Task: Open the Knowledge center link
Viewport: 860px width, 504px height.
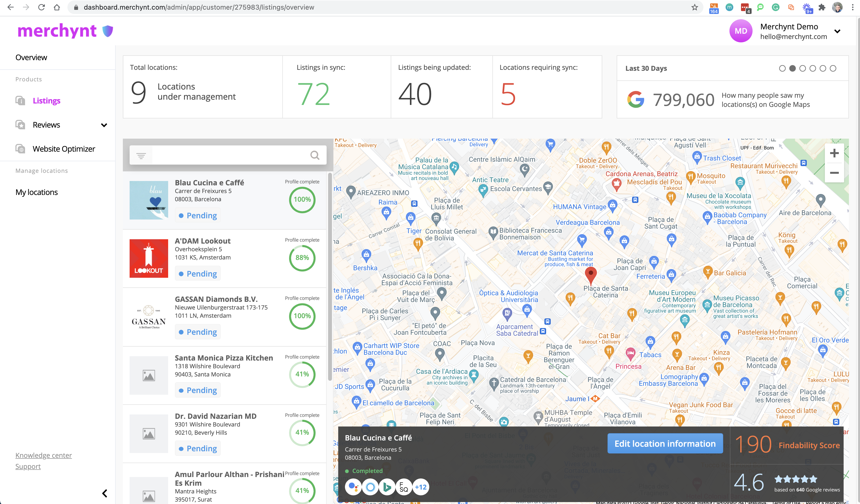Action: pos(43,455)
